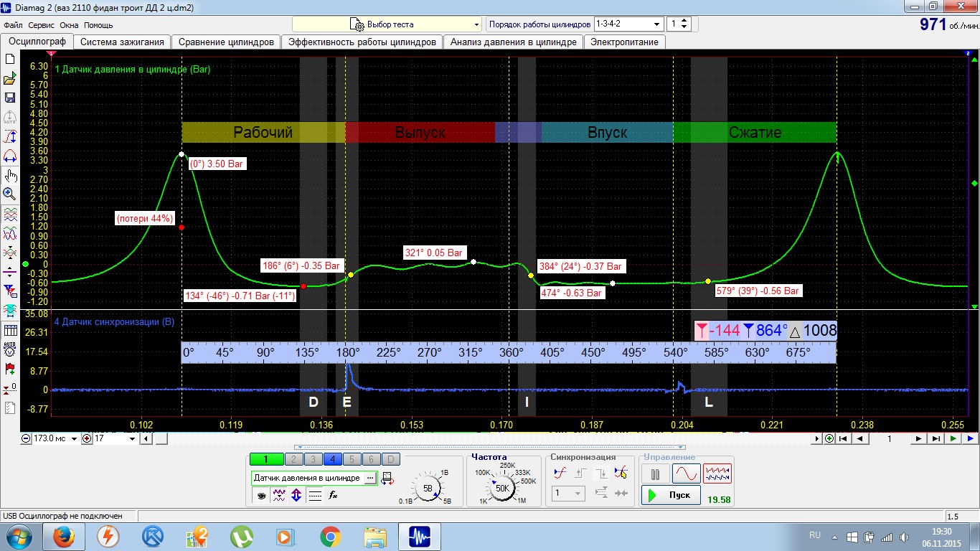The height and width of the screenshot is (551, 980).
Task: Open the cylinder firing order 1-3-4-2 dropdown
Action: (628, 24)
